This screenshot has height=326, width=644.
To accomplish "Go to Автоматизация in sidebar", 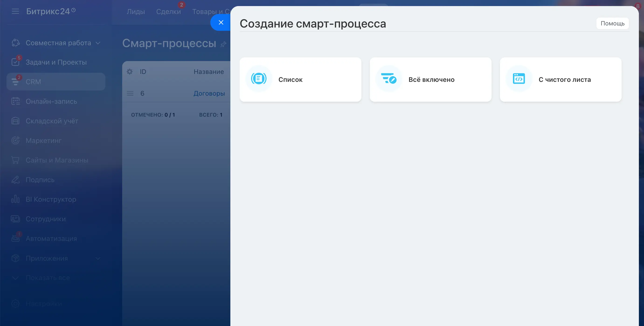I will (51, 239).
